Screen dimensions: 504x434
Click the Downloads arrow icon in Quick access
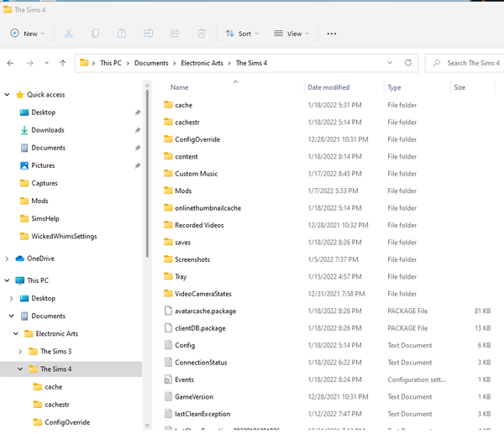[x=24, y=130]
